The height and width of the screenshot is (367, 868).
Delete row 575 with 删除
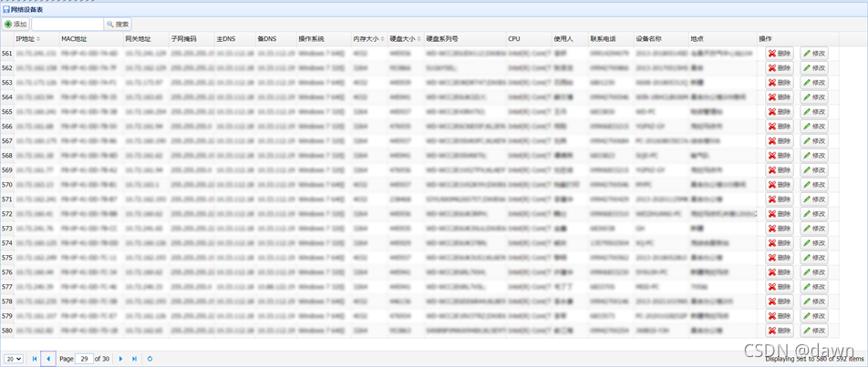coord(780,258)
